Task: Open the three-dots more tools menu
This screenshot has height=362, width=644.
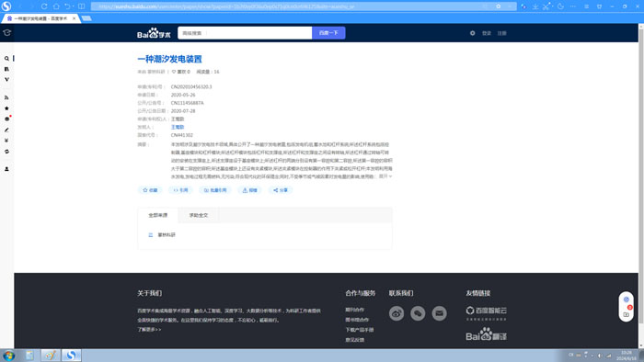Action: (x=573, y=6)
